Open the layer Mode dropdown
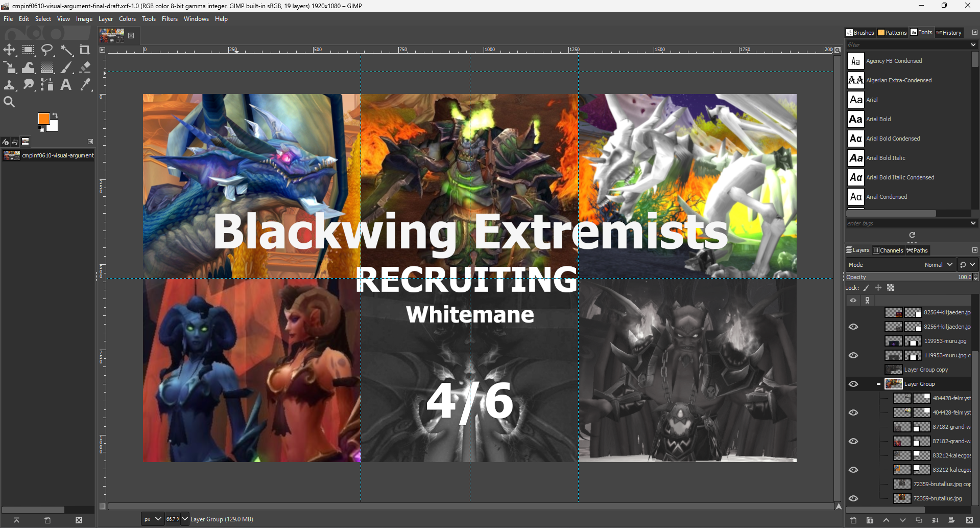980x528 pixels. [x=901, y=265]
